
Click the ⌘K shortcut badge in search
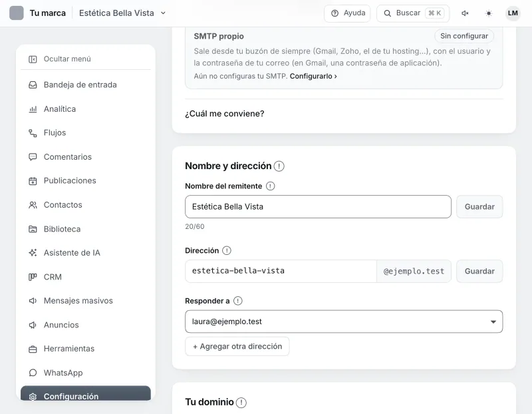(435, 13)
